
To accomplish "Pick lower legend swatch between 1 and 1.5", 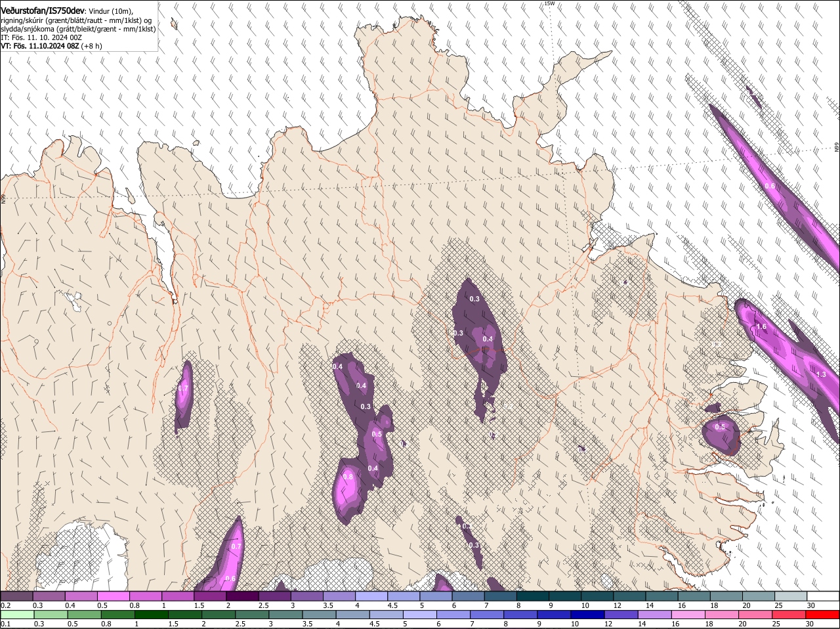I will point(151,615).
